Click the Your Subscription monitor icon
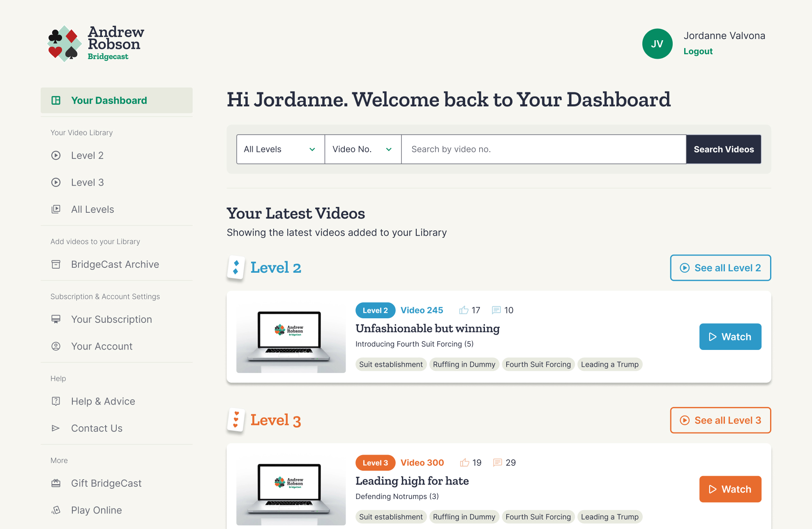This screenshot has width=812, height=529. tap(56, 319)
